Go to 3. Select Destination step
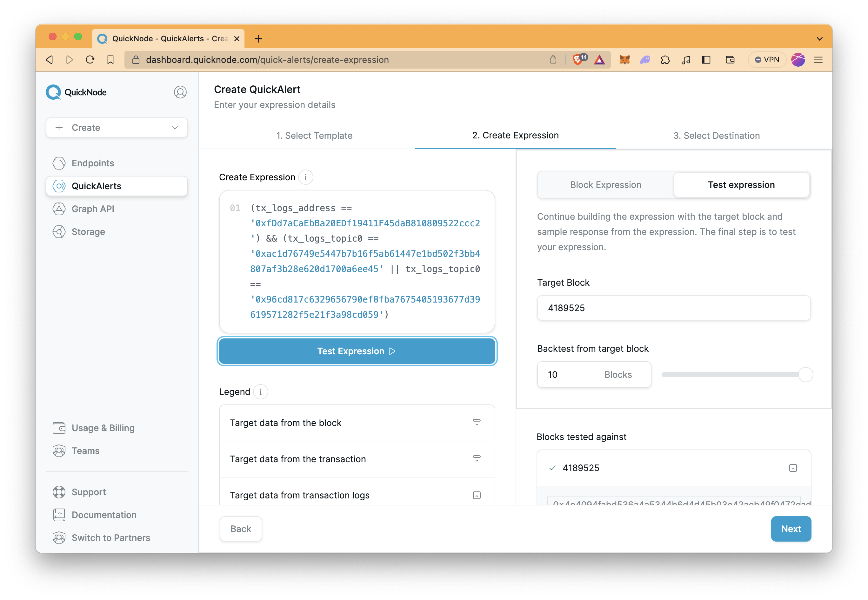 tap(716, 136)
